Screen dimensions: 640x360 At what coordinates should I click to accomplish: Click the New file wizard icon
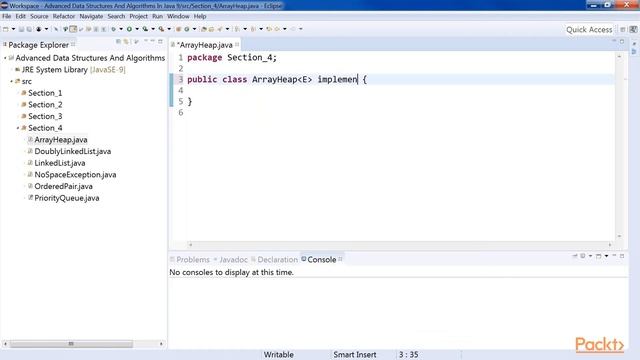pyautogui.click(x=5, y=29)
